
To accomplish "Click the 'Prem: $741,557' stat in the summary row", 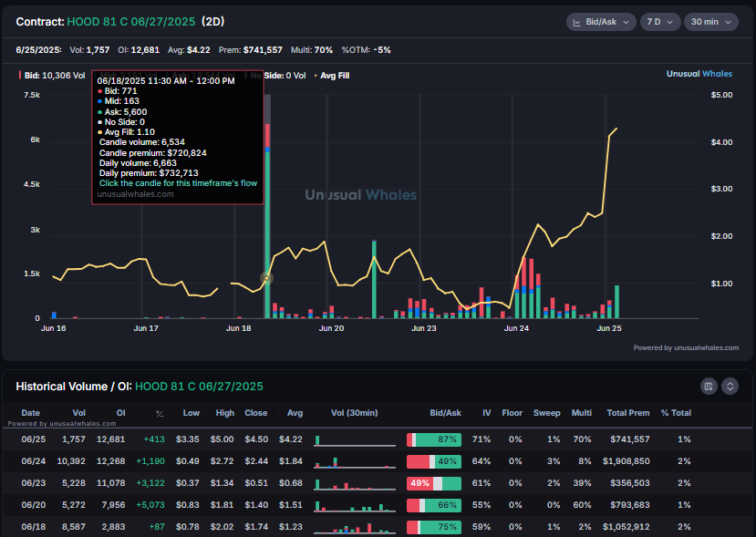I will point(250,50).
